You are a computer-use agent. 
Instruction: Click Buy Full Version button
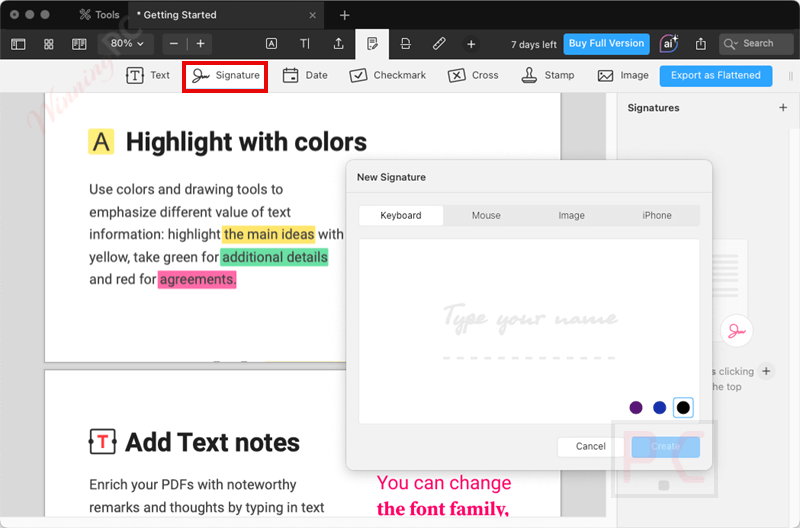coord(606,44)
